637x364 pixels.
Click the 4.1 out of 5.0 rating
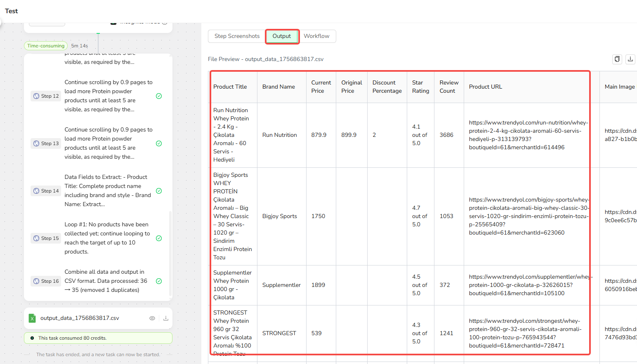[x=421, y=135]
